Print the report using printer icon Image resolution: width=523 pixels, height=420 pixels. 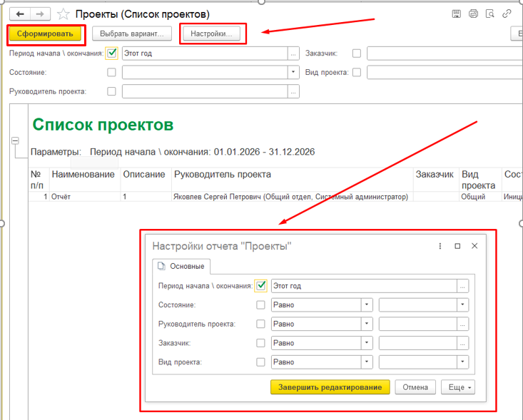pos(473,14)
